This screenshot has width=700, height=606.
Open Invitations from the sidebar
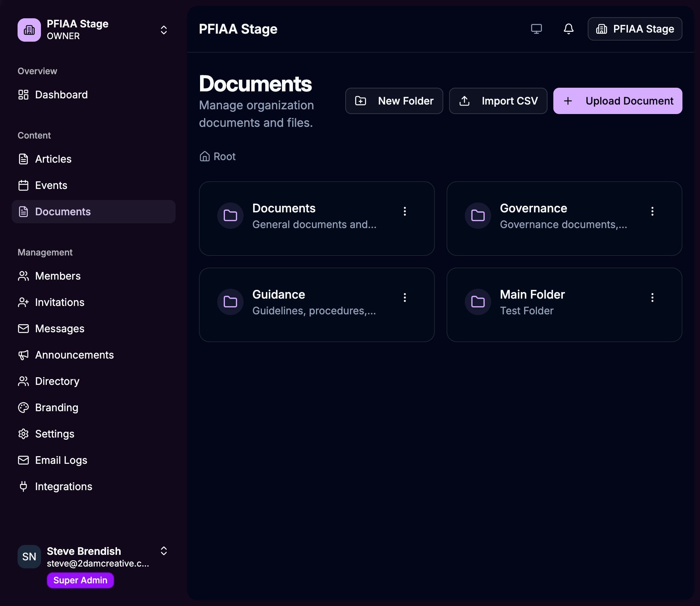coord(94,302)
